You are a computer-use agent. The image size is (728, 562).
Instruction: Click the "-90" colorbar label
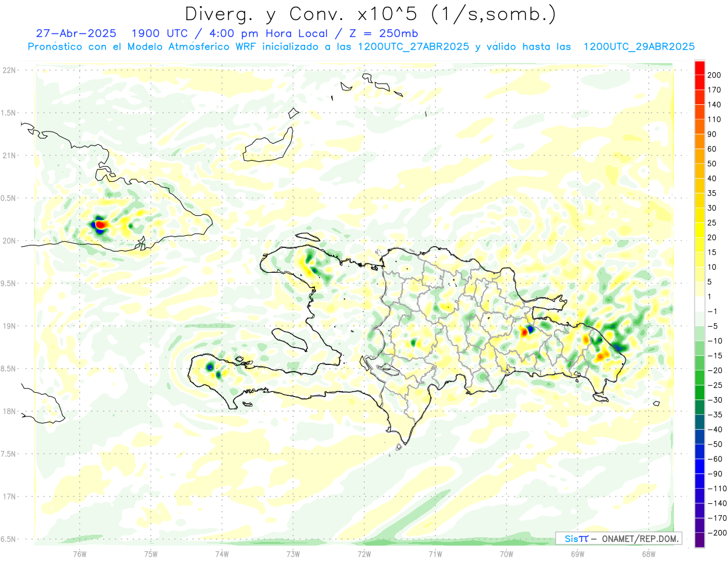715,474
